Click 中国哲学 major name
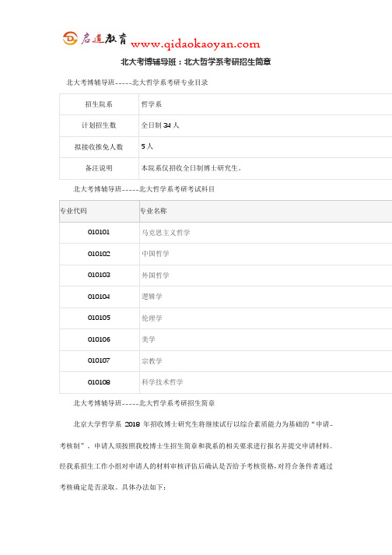The height and width of the screenshot is (555, 392). point(156,254)
